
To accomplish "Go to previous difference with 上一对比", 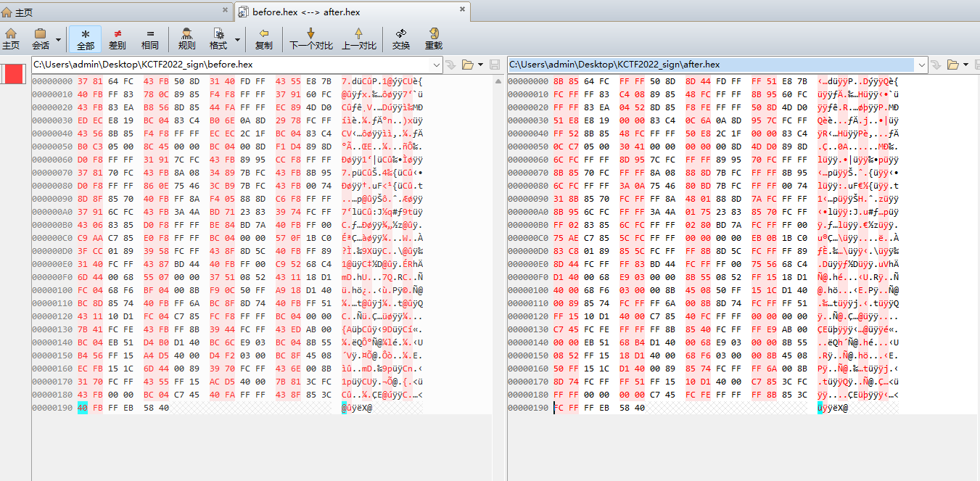I will pos(358,39).
